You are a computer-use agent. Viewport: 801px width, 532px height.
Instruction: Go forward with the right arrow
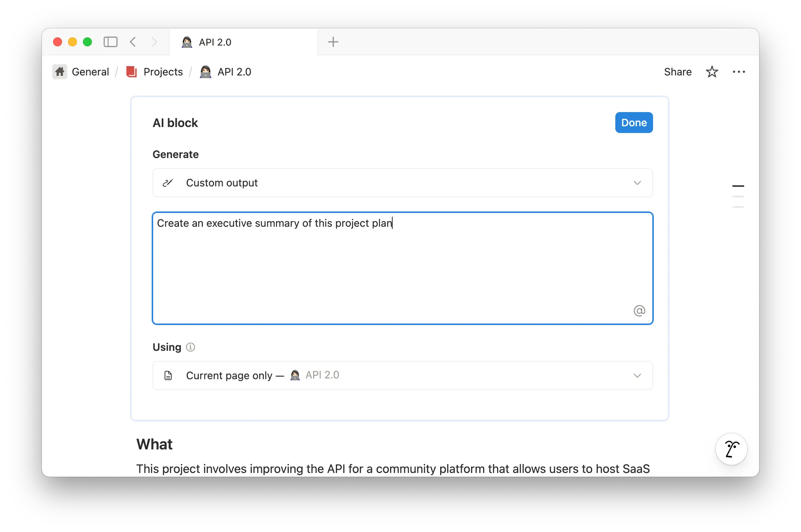pyautogui.click(x=154, y=42)
